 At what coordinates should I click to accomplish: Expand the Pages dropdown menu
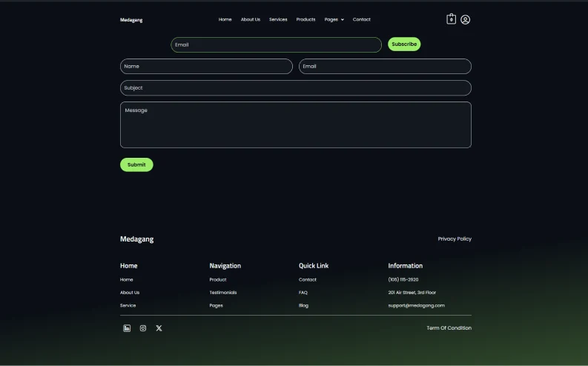[334, 19]
